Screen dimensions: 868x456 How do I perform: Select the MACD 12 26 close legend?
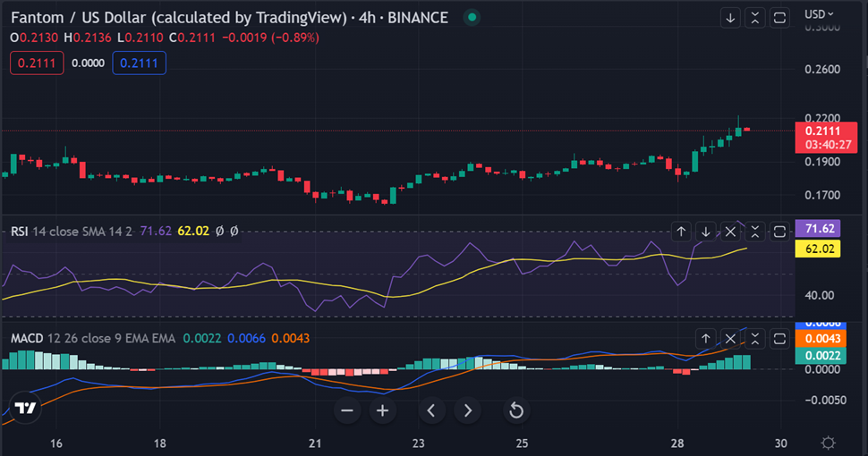pyautogui.click(x=93, y=338)
